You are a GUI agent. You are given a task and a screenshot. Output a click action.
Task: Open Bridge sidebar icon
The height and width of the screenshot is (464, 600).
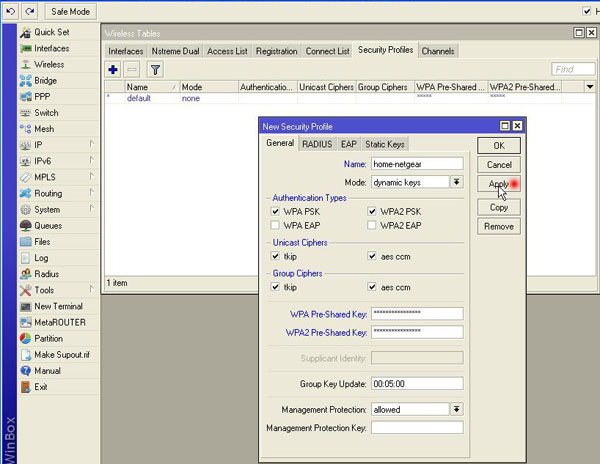pos(26,81)
